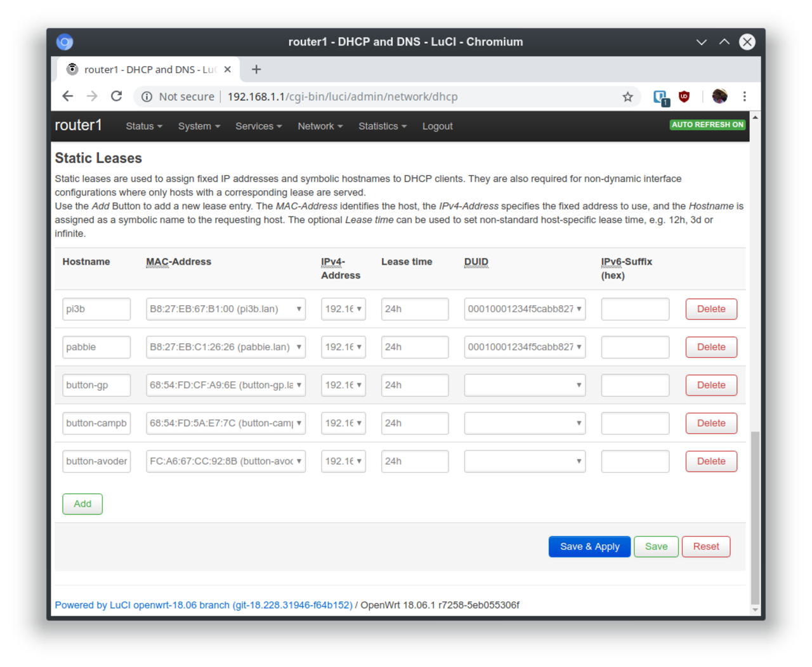Click the green Save button
The image size is (812, 667).
point(656,546)
